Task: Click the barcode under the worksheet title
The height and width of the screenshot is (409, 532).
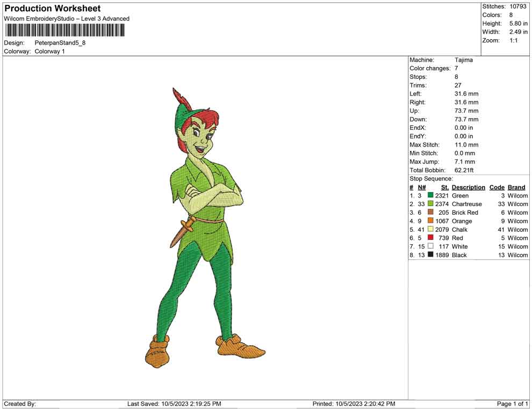Action: [64, 30]
